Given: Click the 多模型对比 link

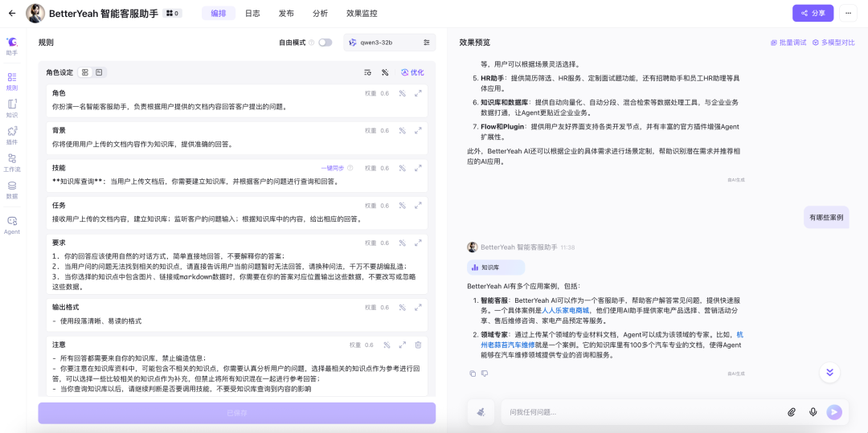Looking at the screenshot, I should tap(833, 43).
